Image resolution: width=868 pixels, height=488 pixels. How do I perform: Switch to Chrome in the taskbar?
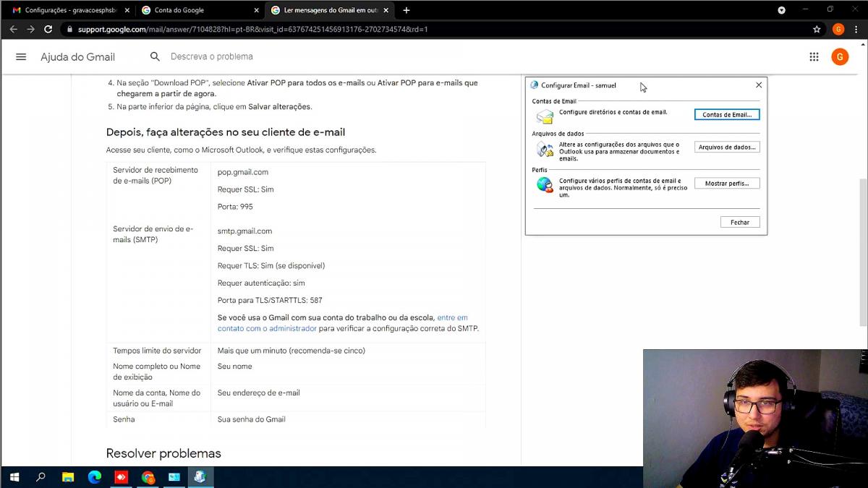tap(148, 477)
